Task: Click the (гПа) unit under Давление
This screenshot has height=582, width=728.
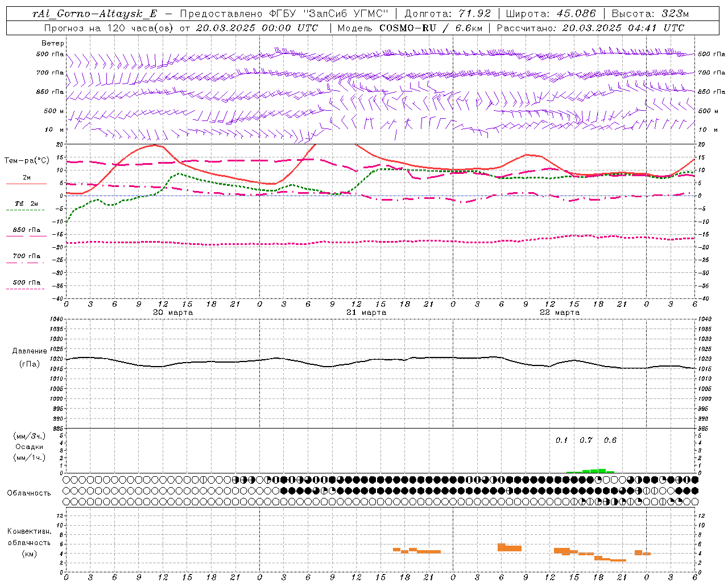Action: click(29, 364)
